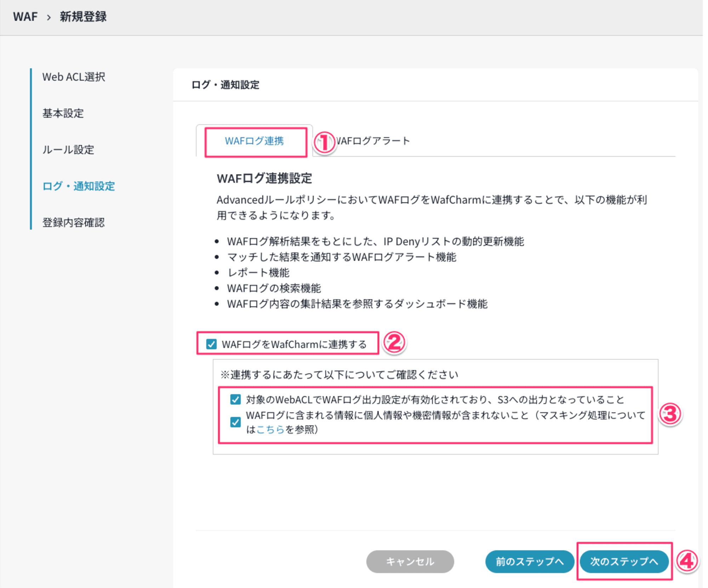This screenshot has width=708, height=588.
Task: Click the レポート機能 bullet
Action: (x=258, y=272)
